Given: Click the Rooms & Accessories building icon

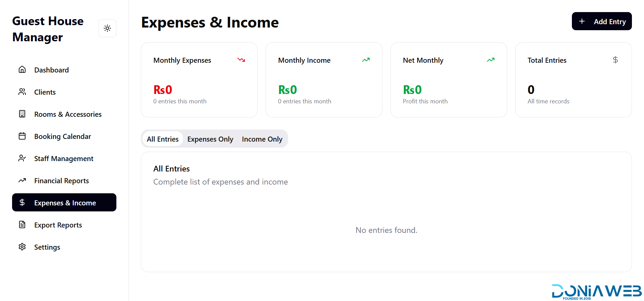Looking at the screenshot, I should pos(22,114).
